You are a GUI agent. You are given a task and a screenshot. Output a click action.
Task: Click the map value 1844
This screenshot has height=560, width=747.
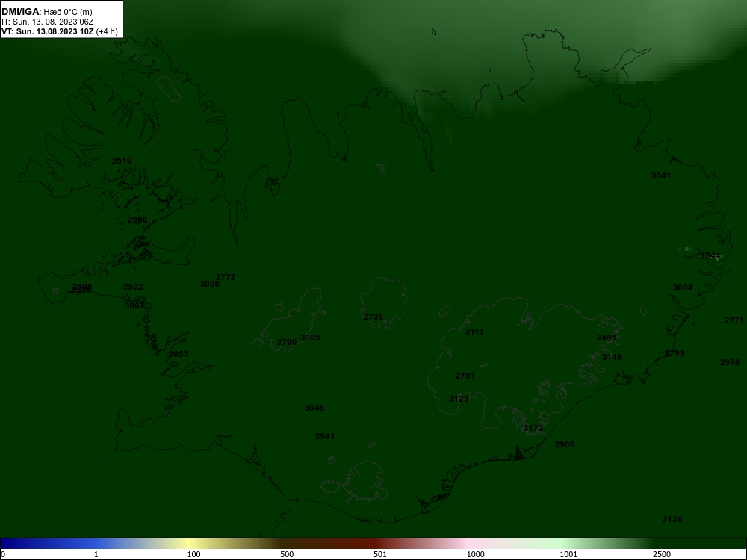pyautogui.click(x=711, y=255)
